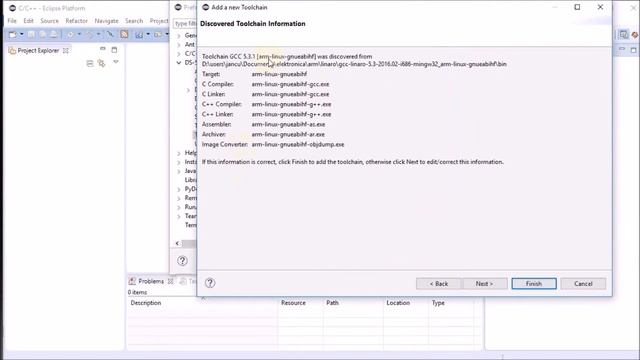Open help in the Preferences window
Viewport: 640px width, 360px height.
click(182, 260)
